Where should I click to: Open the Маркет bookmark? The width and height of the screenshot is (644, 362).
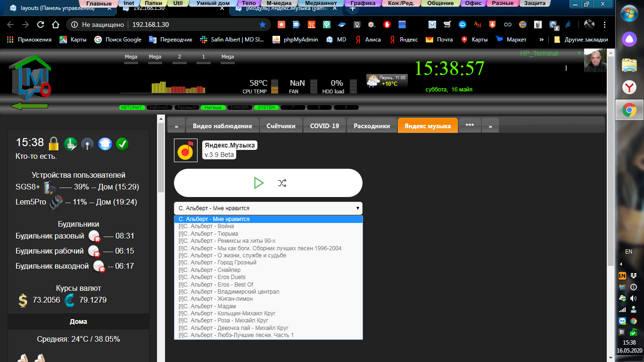(x=511, y=40)
